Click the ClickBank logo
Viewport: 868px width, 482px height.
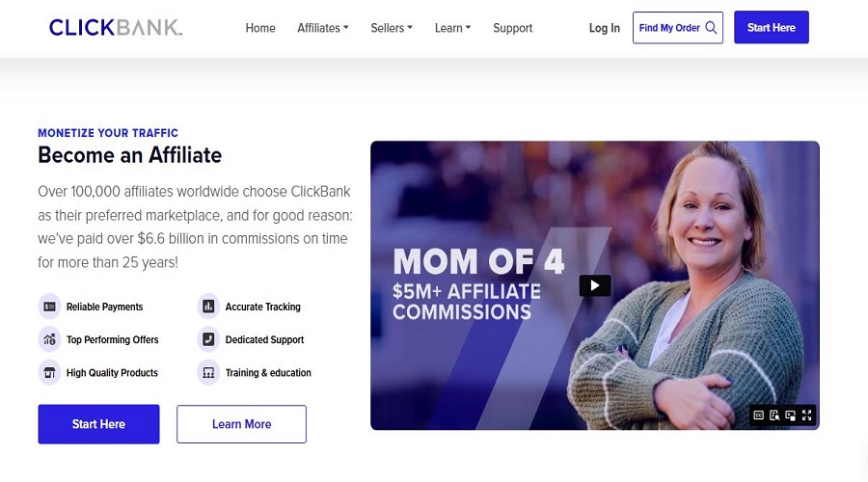tap(116, 28)
